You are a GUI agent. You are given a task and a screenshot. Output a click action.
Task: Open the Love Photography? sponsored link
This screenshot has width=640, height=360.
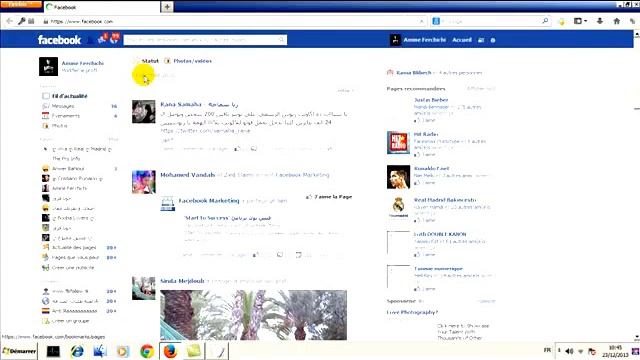pyautogui.click(x=412, y=312)
